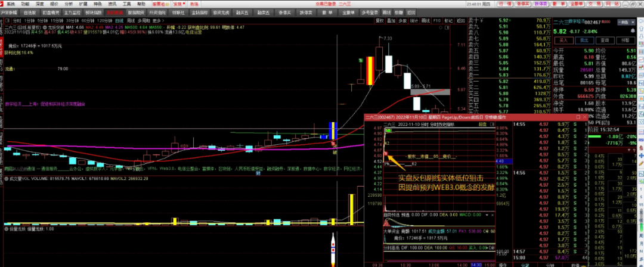Viewport: 644px width, 267px height.
Task: Select the 板块指数 toolbar button
Action: tap(94, 13)
